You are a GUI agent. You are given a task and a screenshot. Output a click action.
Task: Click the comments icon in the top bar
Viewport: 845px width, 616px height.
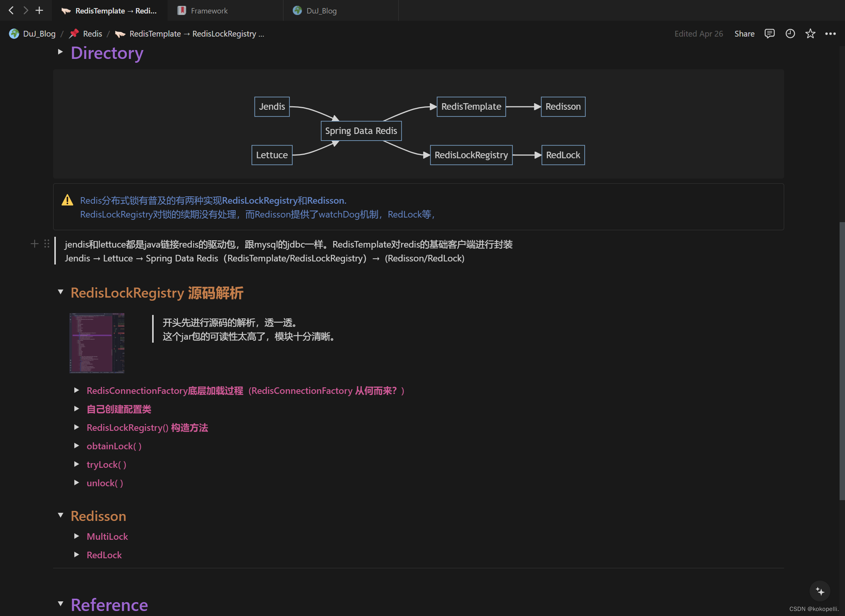pos(769,34)
